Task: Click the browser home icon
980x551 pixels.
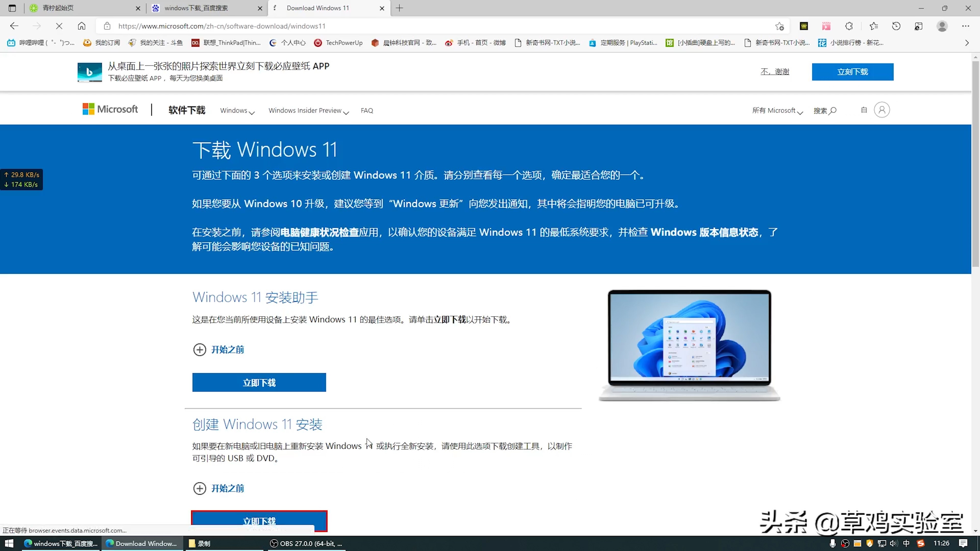Action: [81, 26]
